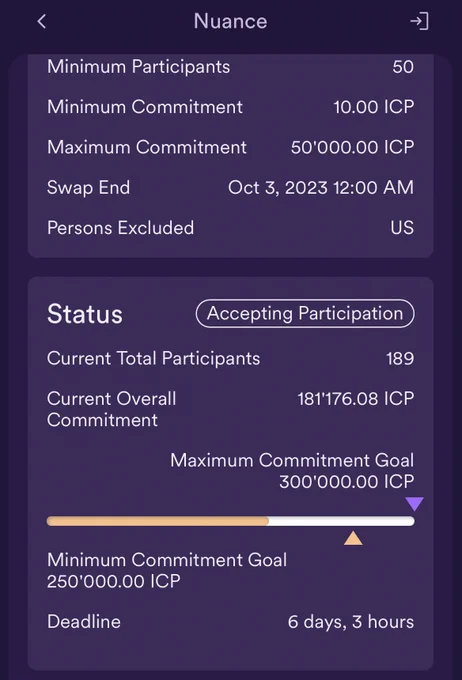Select the 181'176.08 ICP overall commitment value
This screenshot has width=462, height=680.
coord(356,399)
